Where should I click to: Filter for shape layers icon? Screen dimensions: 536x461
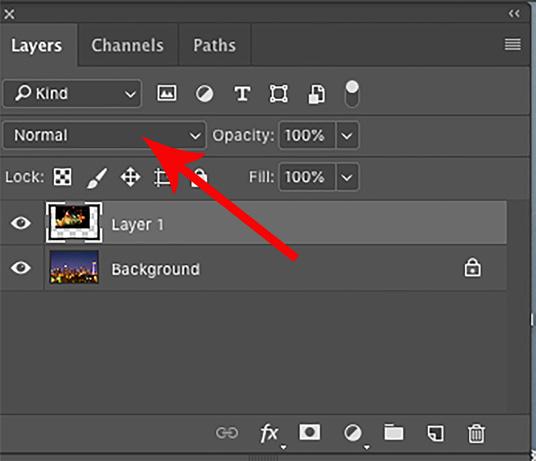coord(279,94)
